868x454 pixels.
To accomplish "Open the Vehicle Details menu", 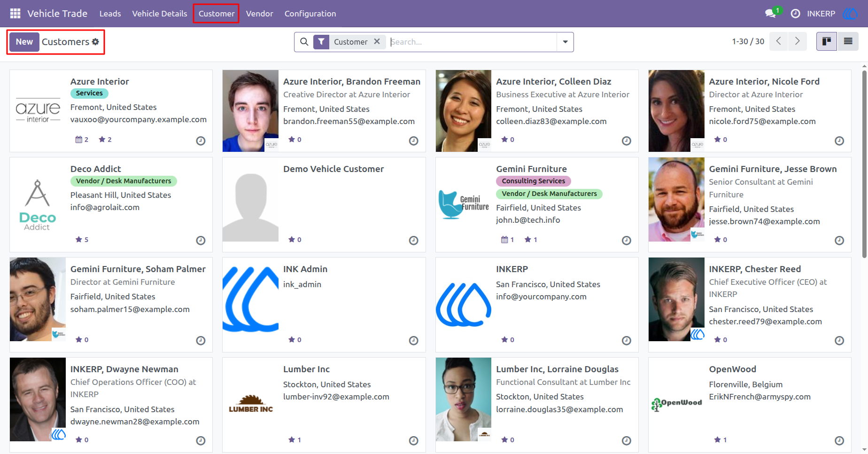I will coord(160,14).
